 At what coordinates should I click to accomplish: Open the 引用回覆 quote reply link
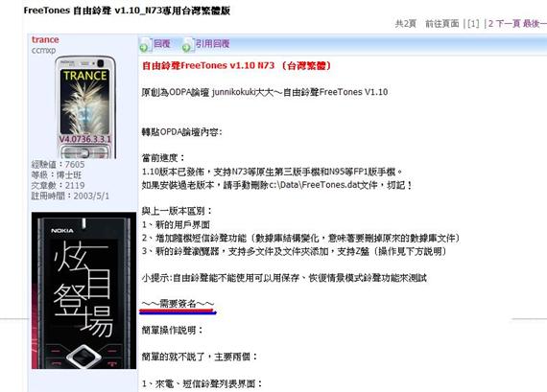pos(212,43)
